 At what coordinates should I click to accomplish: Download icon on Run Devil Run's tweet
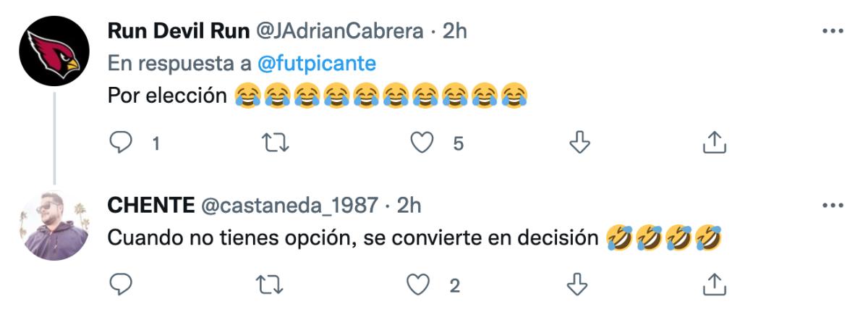pyautogui.click(x=577, y=143)
